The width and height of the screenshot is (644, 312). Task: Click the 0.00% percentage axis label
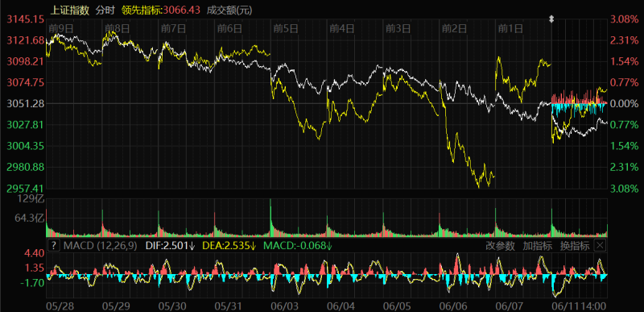[x=625, y=103]
